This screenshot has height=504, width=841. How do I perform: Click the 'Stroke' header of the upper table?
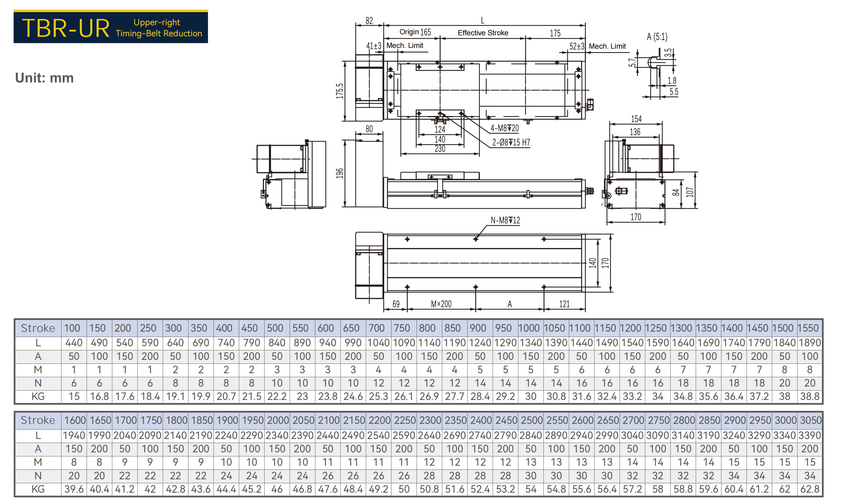tap(38, 328)
